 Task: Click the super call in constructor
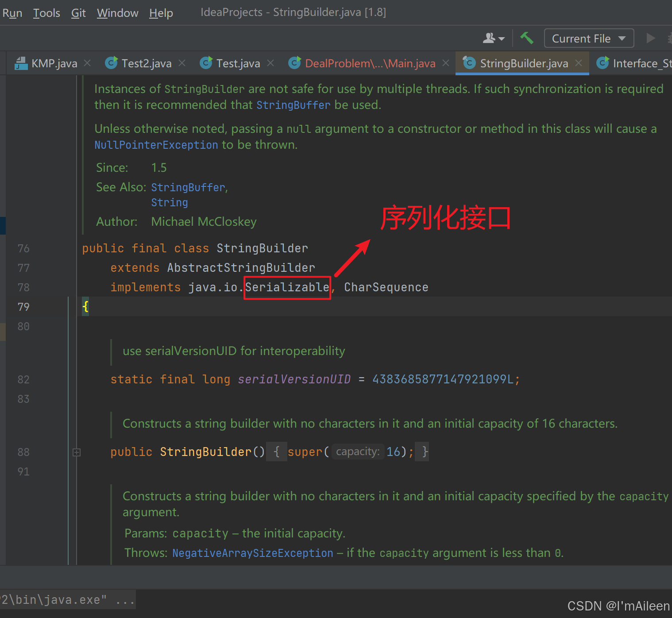coord(305,452)
